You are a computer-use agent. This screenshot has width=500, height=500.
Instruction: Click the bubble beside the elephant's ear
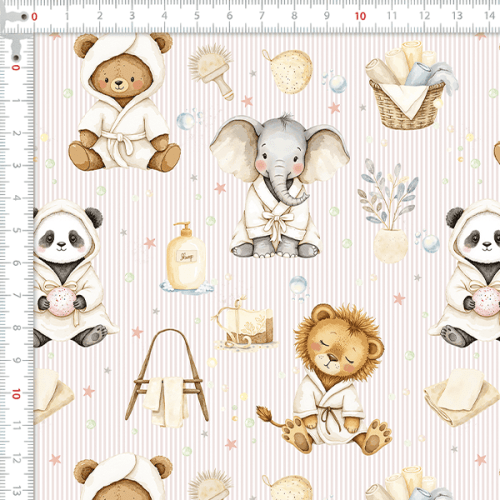[185, 121]
